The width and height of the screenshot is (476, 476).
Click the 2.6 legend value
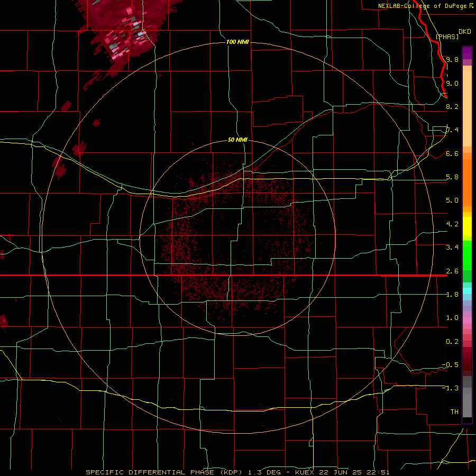tap(452, 271)
